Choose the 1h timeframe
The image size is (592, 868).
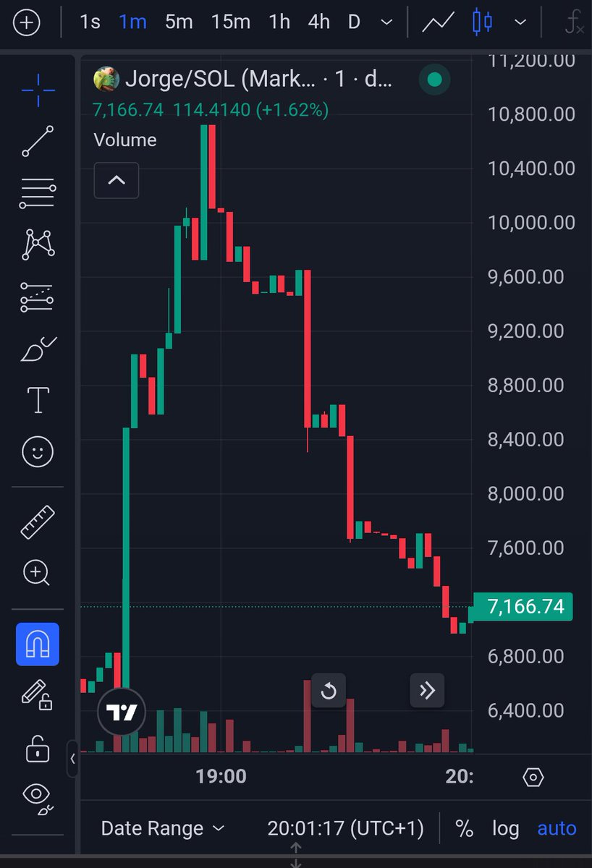(x=279, y=22)
